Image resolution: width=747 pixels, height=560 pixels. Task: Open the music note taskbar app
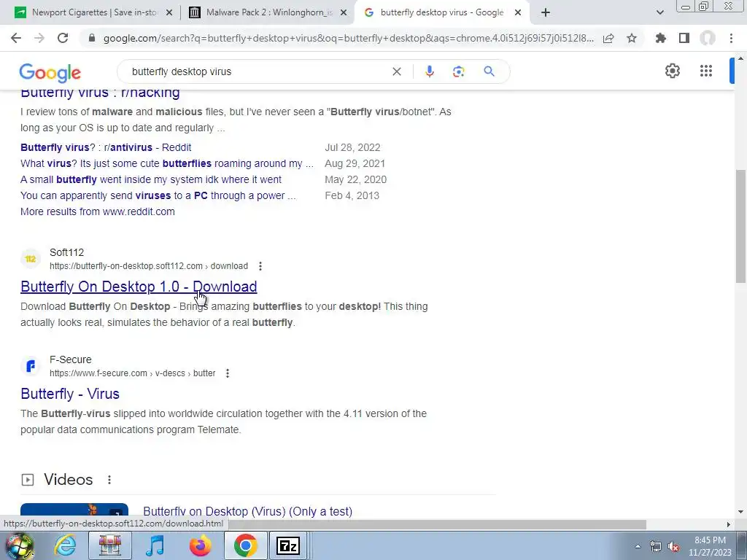155,545
